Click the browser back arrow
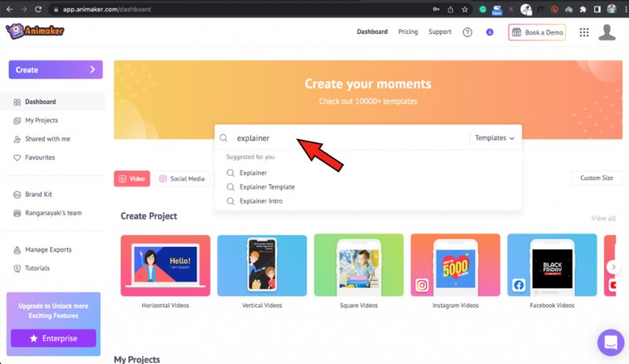629x364 pixels. click(x=9, y=9)
